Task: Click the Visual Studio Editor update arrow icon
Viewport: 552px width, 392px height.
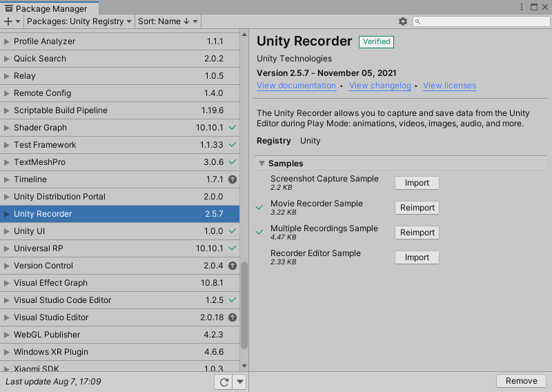Action: click(233, 317)
